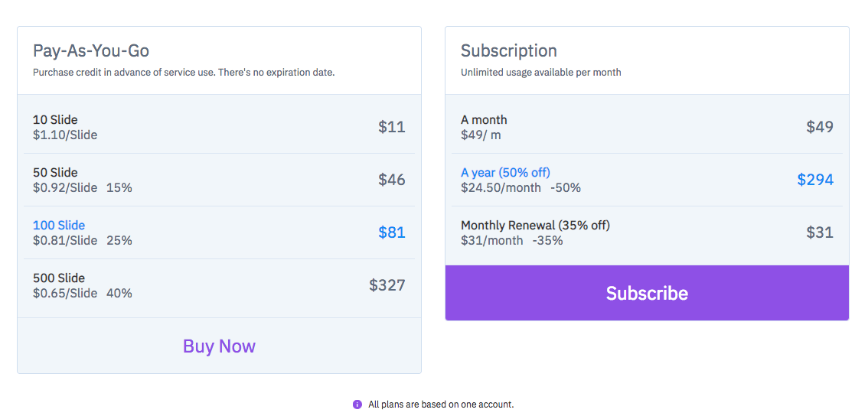Click the purple info icon beside plans note
The image size is (868, 416).
pyautogui.click(x=357, y=405)
